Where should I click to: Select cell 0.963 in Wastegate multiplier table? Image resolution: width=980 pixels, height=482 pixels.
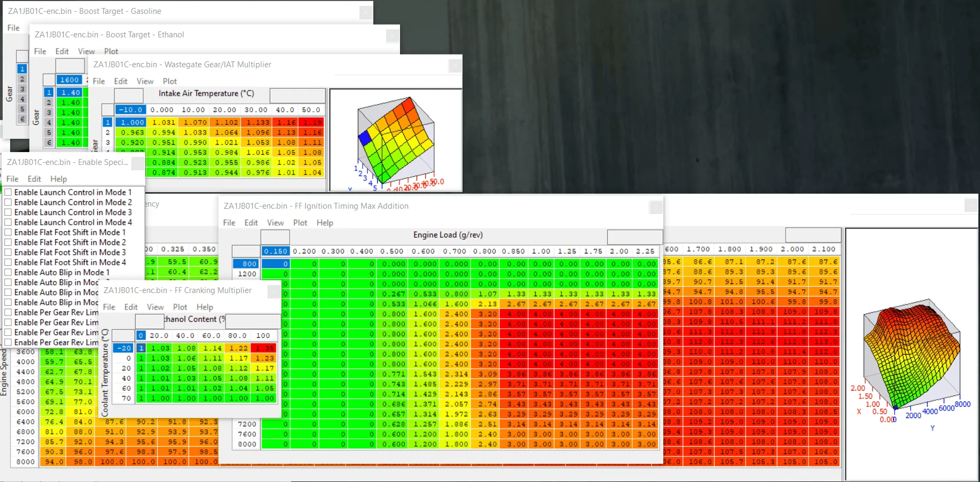pos(131,132)
